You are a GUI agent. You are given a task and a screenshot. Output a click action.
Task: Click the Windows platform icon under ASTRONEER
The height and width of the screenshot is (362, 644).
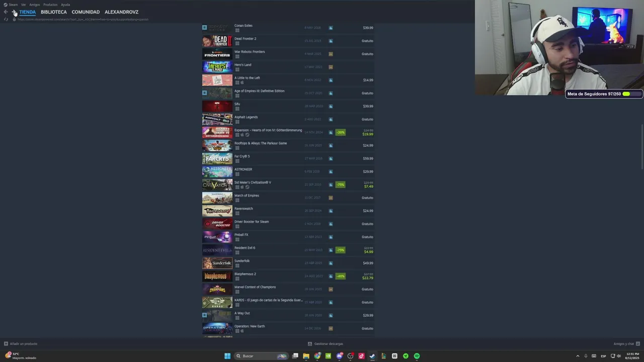click(x=237, y=174)
